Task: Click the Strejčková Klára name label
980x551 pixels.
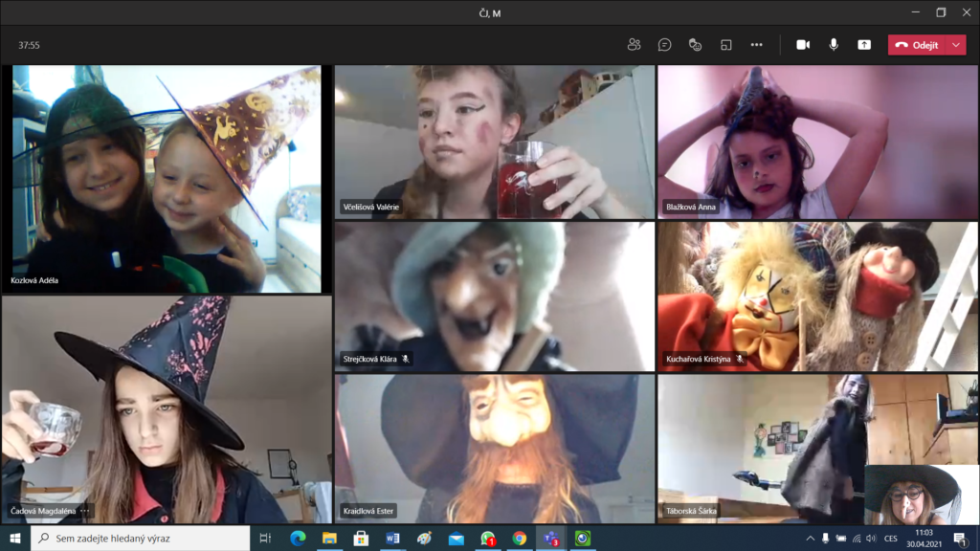Action: click(369, 360)
